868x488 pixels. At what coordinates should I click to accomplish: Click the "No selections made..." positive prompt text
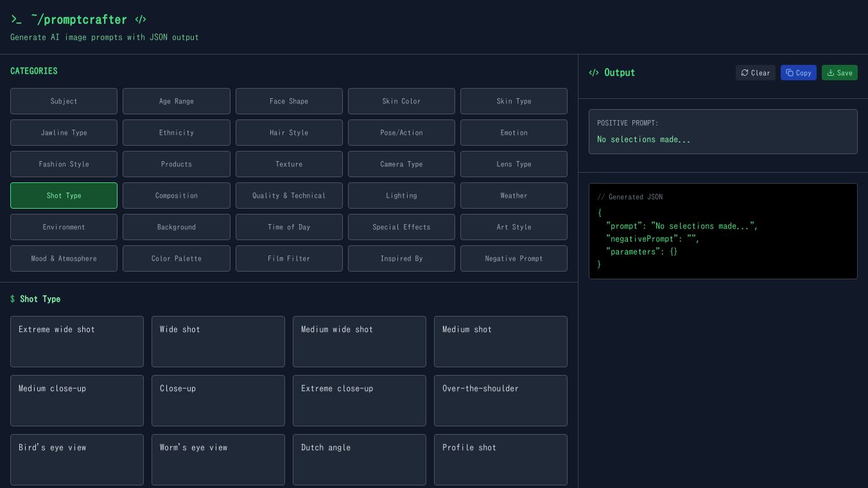[644, 139]
